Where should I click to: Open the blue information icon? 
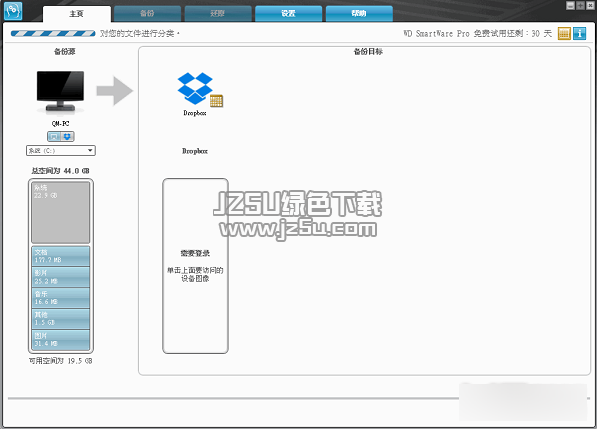(x=579, y=33)
